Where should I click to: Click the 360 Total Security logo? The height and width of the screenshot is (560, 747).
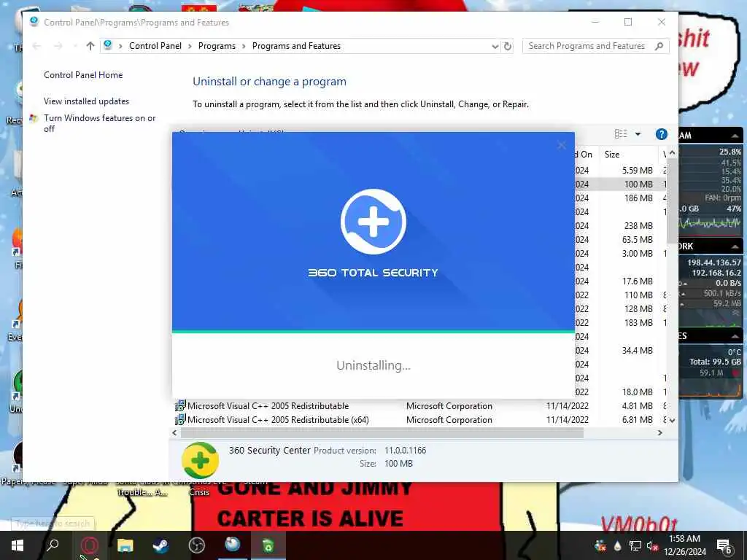pyautogui.click(x=373, y=222)
